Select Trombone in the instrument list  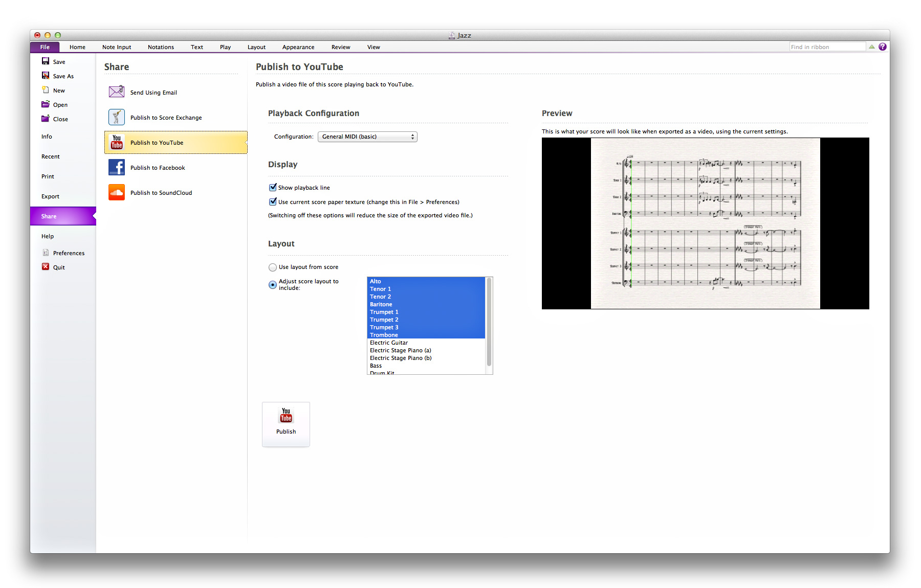[426, 335]
